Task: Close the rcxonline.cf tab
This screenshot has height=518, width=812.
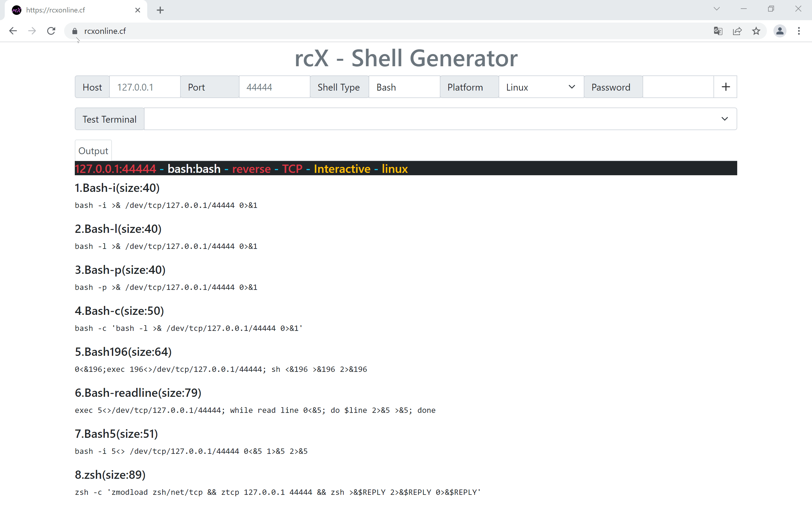Action: [138, 10]
